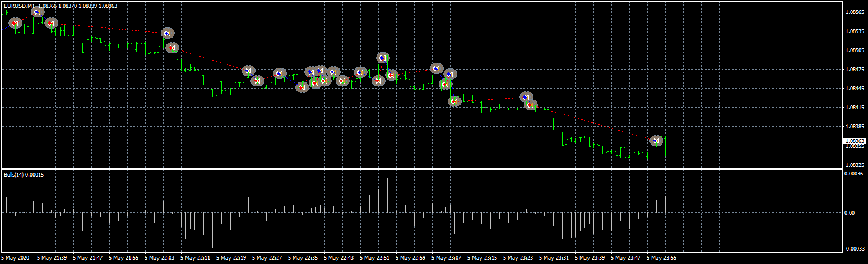868x264 pixels.
Task: Click the 1.08505 price axis label
Action: [854, 50]
